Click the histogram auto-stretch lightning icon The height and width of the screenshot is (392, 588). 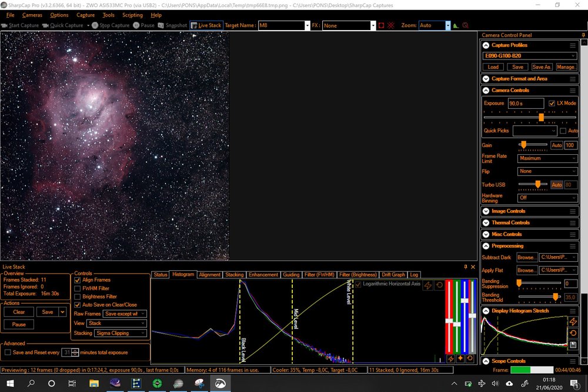click(428, 285)
